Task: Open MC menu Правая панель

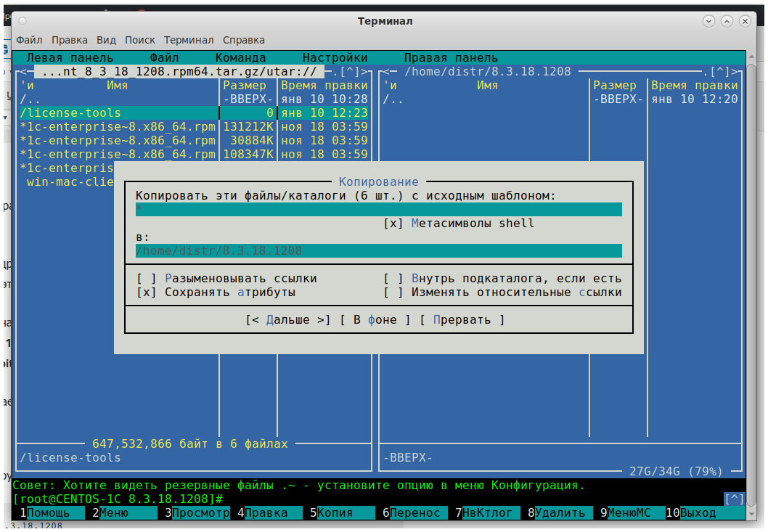Action: (451, 58)
